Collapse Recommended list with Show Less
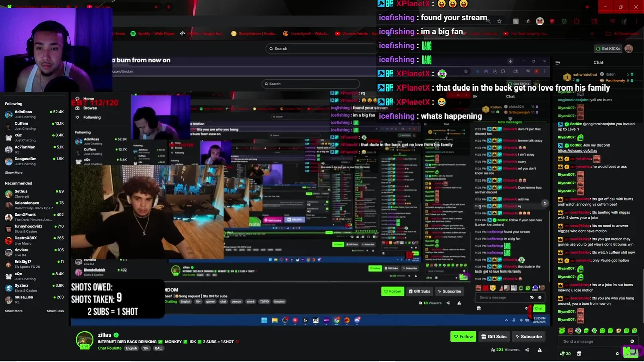 (55, 311)
